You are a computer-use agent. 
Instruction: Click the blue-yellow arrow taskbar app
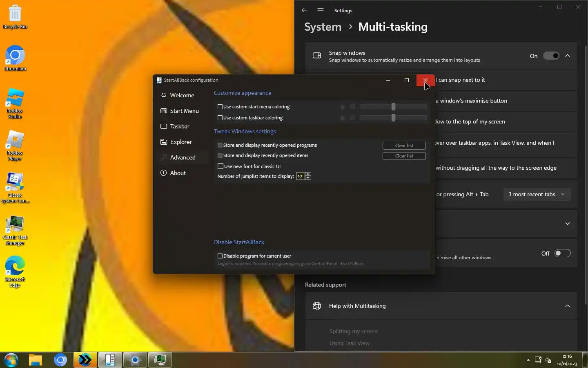[85, 360]
